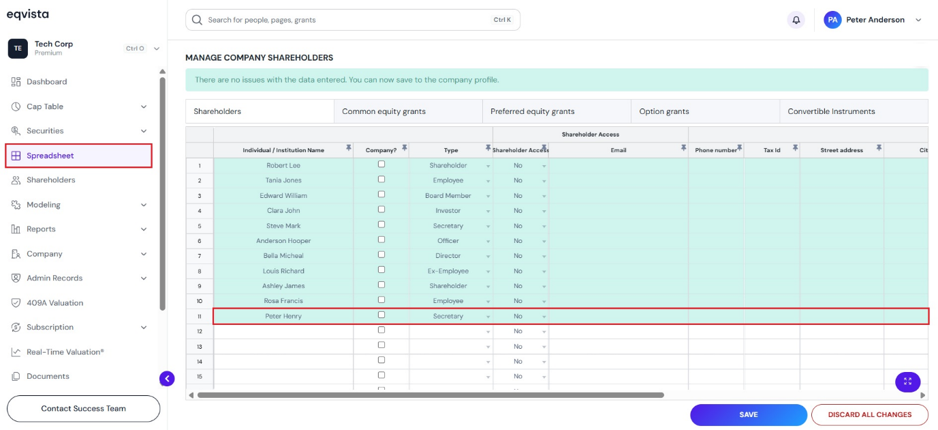Switch to Convertible Instruments tab

point(854,111)
